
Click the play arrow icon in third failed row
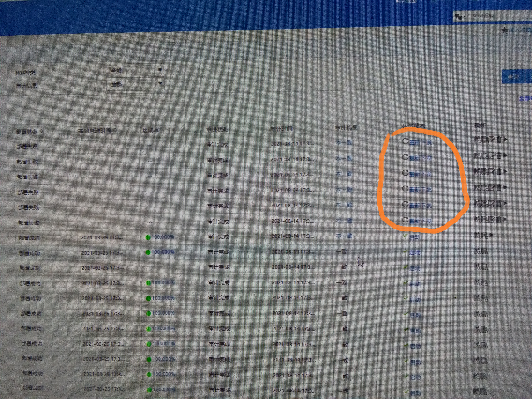(x=506, y=171)
